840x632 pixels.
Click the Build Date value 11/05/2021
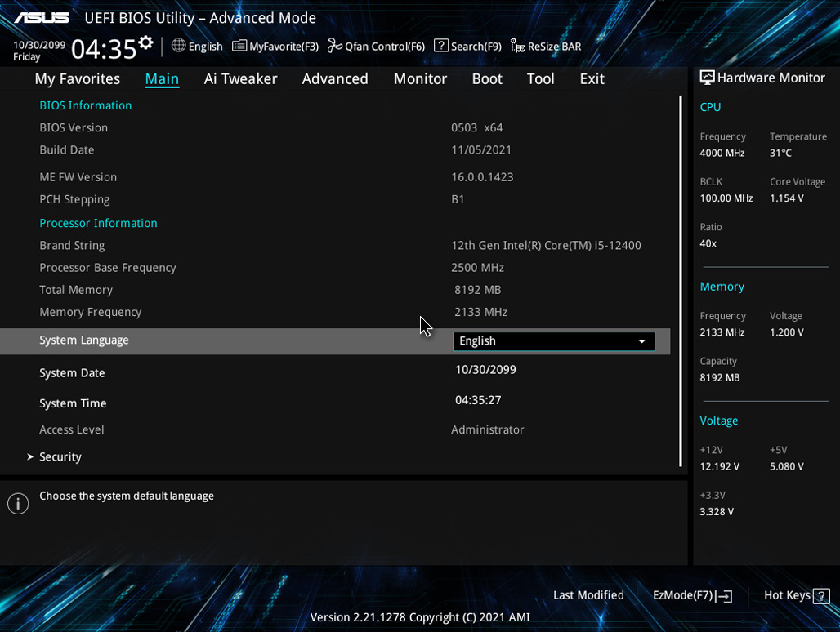(x=481, y=150)
